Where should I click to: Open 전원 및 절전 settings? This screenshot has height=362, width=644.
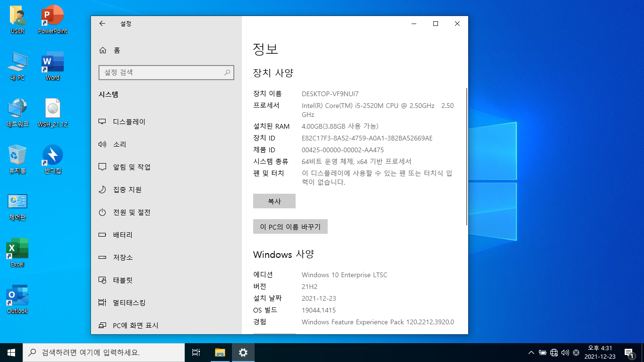[x=166, y=212]
